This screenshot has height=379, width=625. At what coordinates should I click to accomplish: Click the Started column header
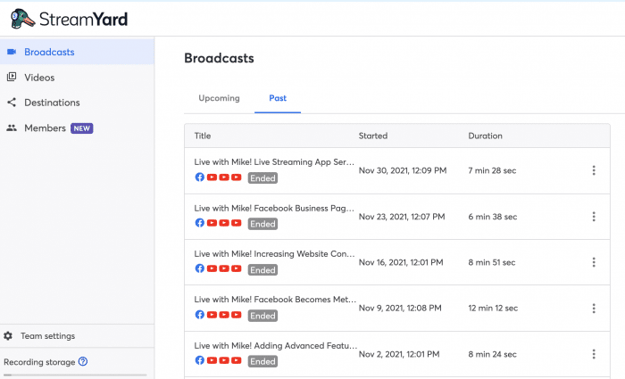coord(373,136)
